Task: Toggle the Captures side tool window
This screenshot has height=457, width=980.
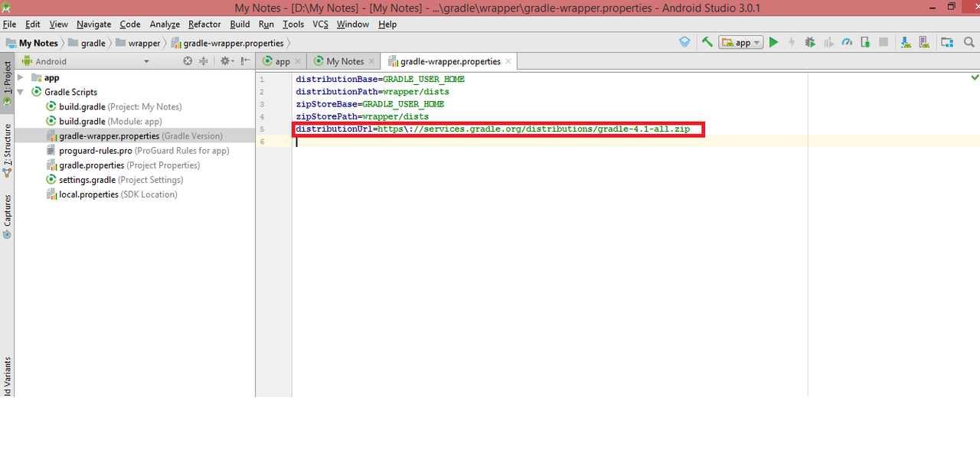Action: pyautogui.click(x=7, y=216)
